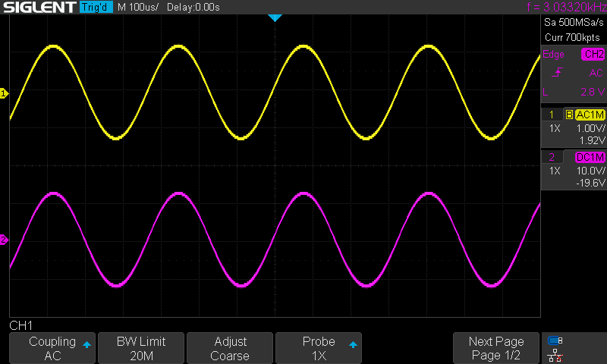Click the Trig'd status indicator

click(x=96, y=7)
